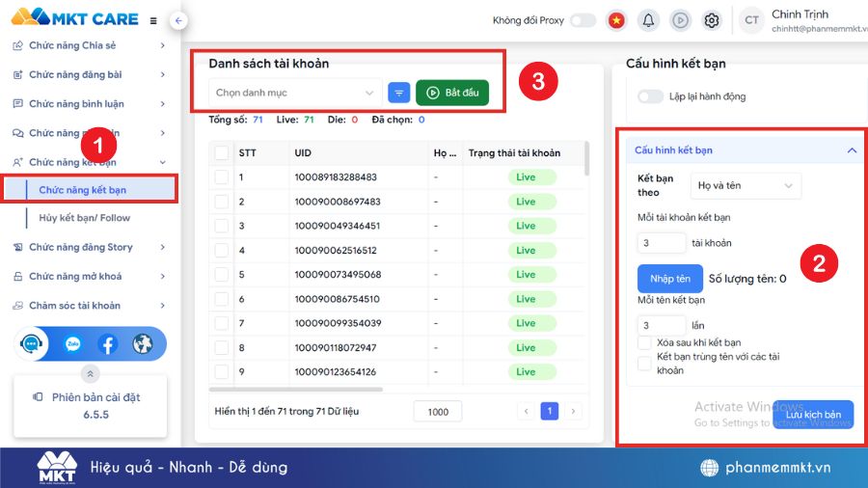Image resolution: width=868 pixels, height=488 pixels.
Task: Check the checkbox for row UID 100090062516512
Action: [222, 250]
